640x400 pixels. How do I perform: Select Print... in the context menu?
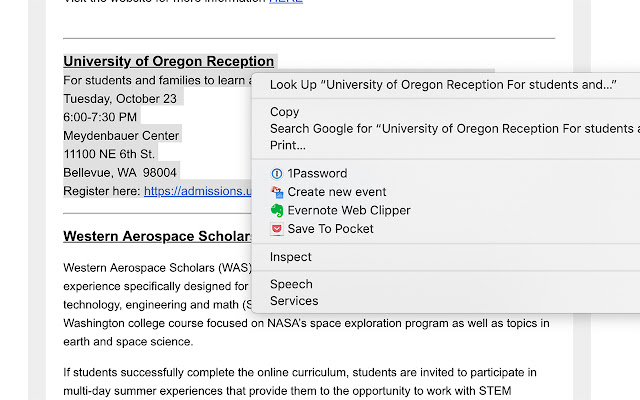[288, 145]
